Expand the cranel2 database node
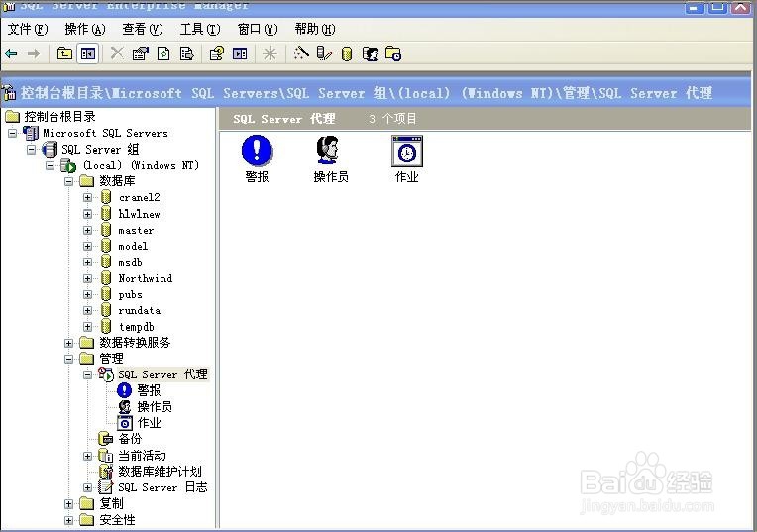 coord(88,197)
